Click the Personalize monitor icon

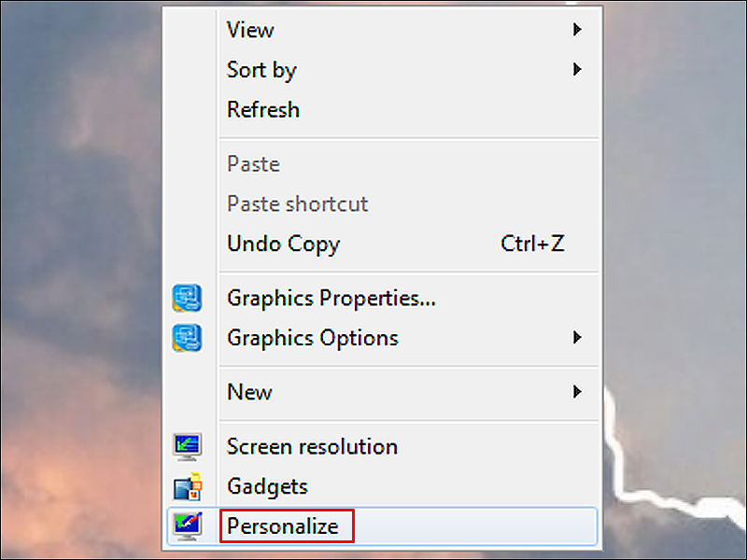click(187, 526)
